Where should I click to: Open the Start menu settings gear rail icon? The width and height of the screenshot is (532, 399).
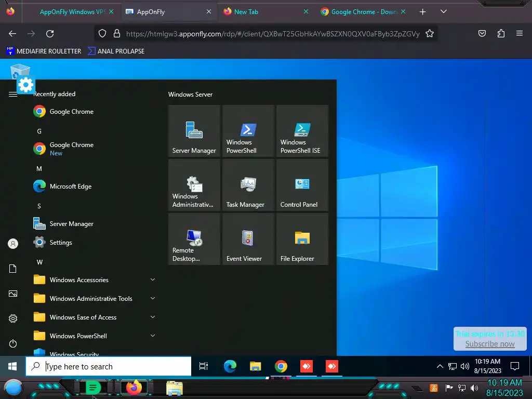[x=13, y=318]
